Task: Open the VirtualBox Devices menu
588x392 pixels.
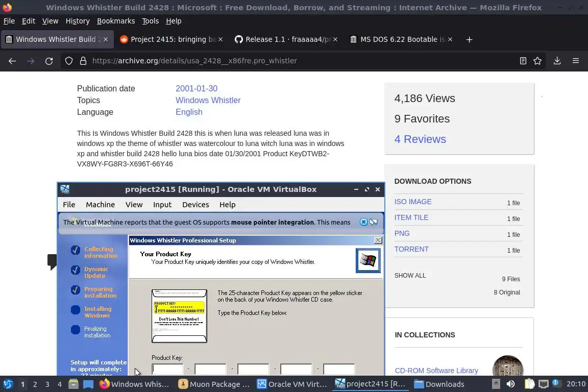Action: (x=195, y=205)
